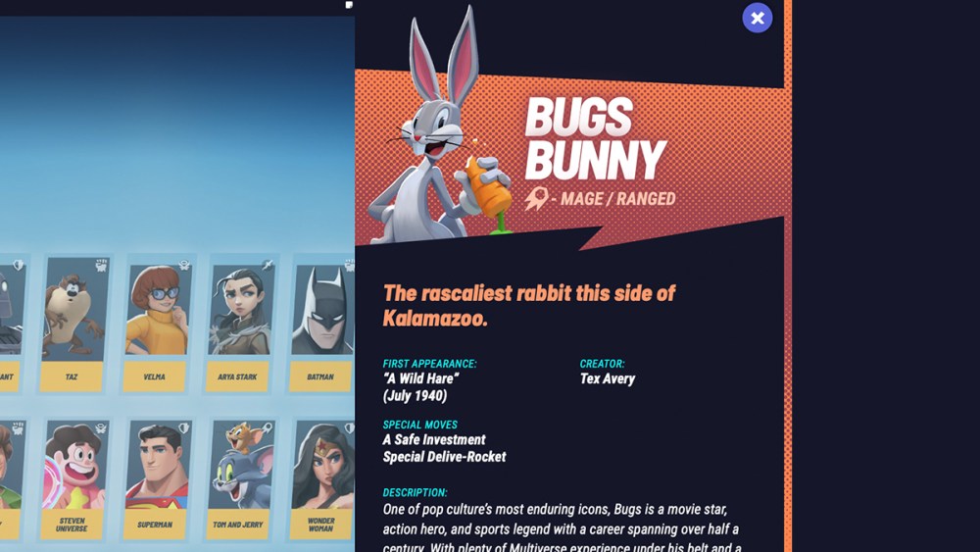Image resolution: width=980 pixels, height=552 pixels.
Task: Select the Taz character portrait
Action: tap(72, 311)
